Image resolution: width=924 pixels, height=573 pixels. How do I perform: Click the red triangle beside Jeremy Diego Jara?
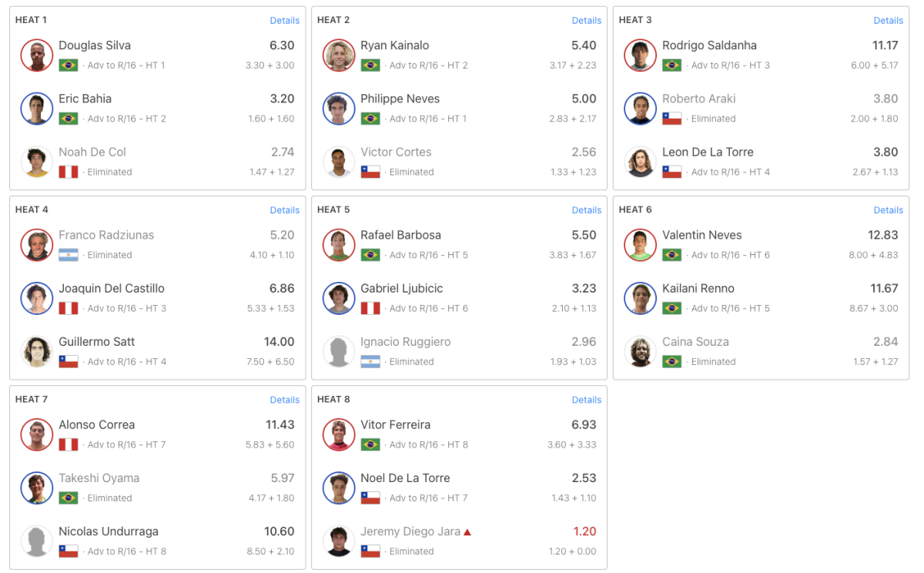coord(467,532)
